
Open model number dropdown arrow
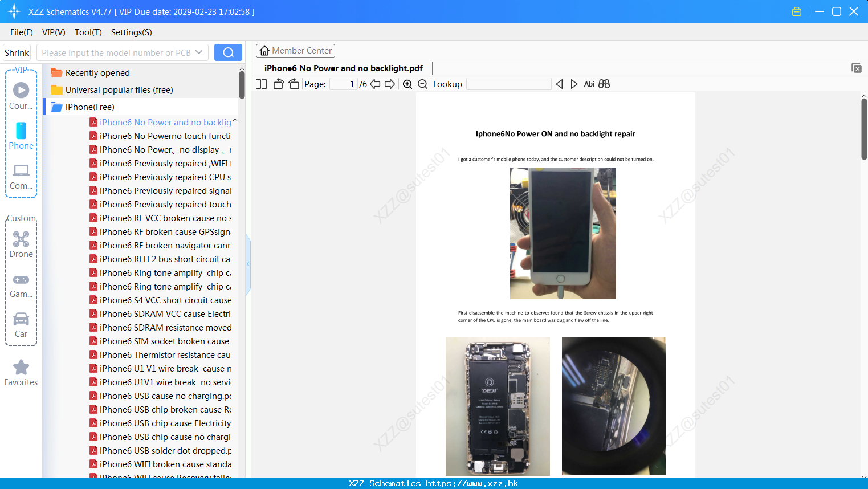point(199,52)
